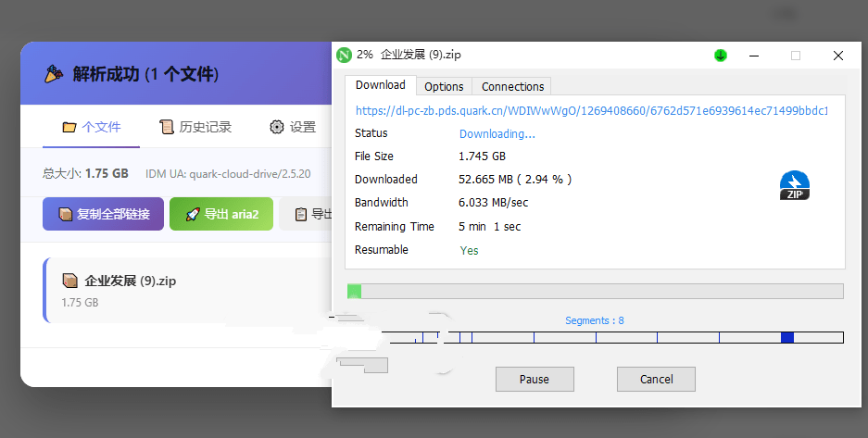Screen dimensions: 868x438
Task: Click the blue ZIP file type icon
Action: tap(795, 185)
